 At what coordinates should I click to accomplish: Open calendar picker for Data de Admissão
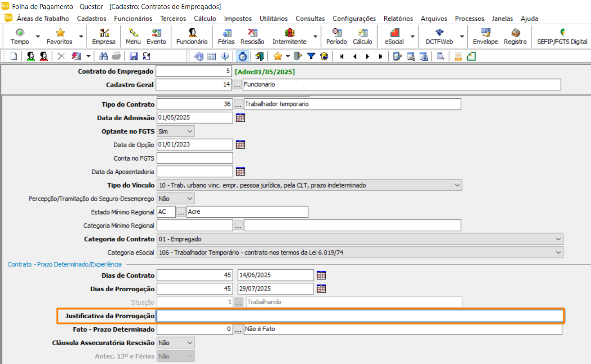pos(240,118)
